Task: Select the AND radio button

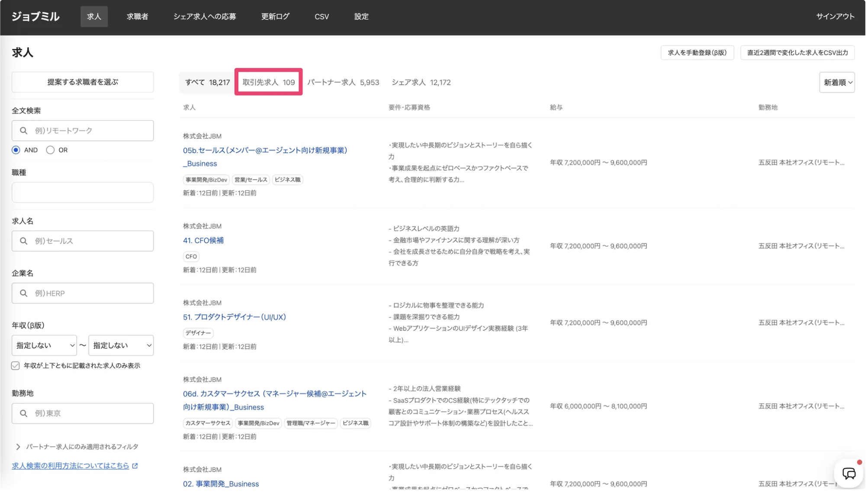Action: coord(16,150)
